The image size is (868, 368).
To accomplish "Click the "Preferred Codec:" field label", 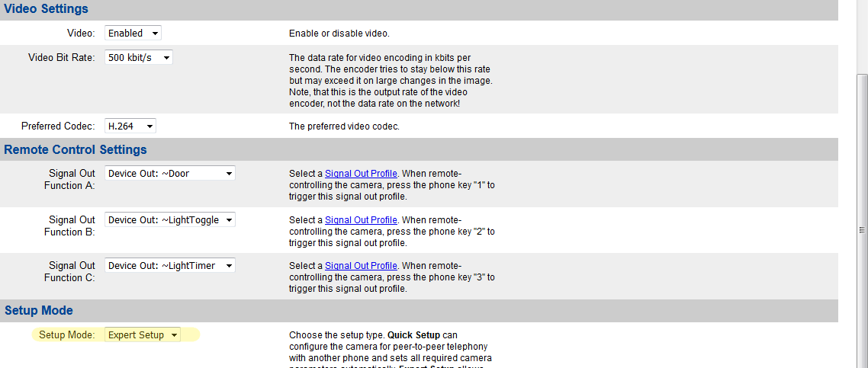I will (58, 126).
